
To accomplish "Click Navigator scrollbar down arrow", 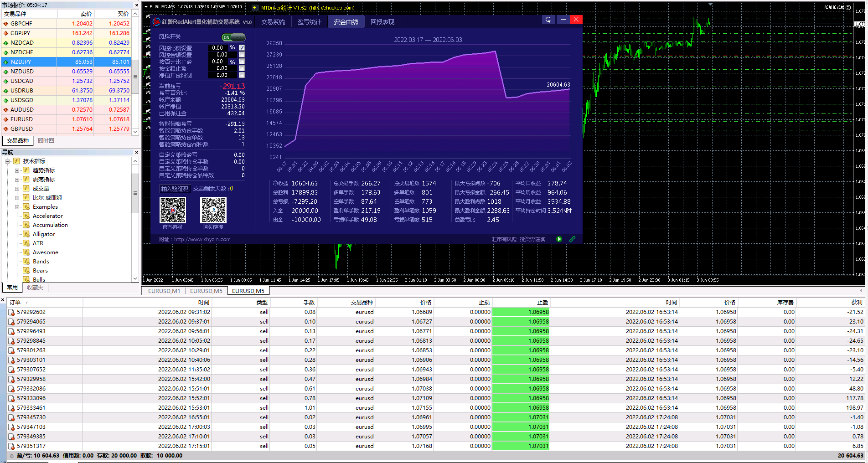I will tap(135, 278).
